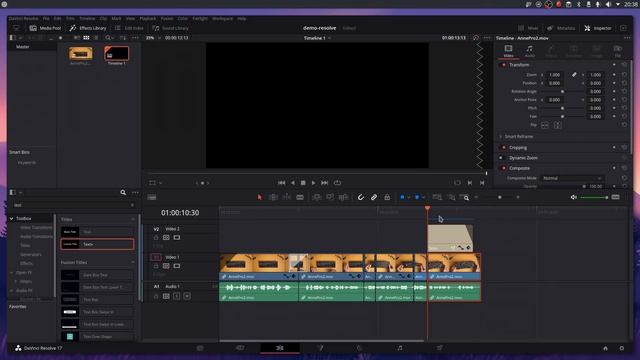Disable the Transform section toggle

(x=504, y=65)
